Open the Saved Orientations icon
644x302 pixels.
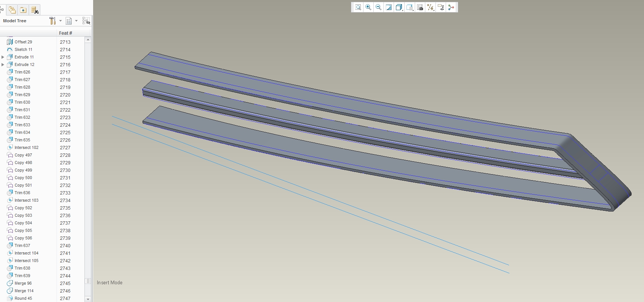pyautogui.click(x=410, y=7)
